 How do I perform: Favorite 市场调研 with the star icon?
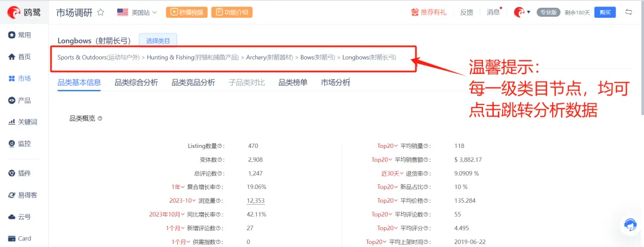click(101, 13)
